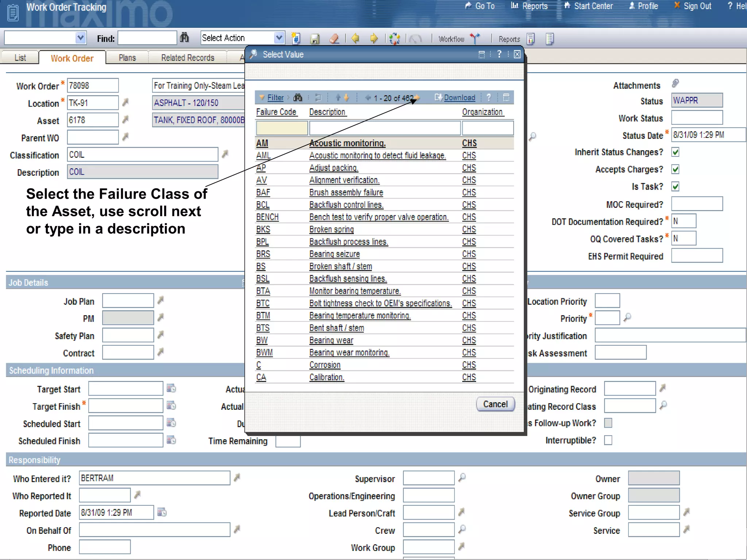The width and height of the screenshot is (747, 560).
Task: Click the Change Status circular-arrows icon
Action: pyautogui.click(x=395, y=39)
